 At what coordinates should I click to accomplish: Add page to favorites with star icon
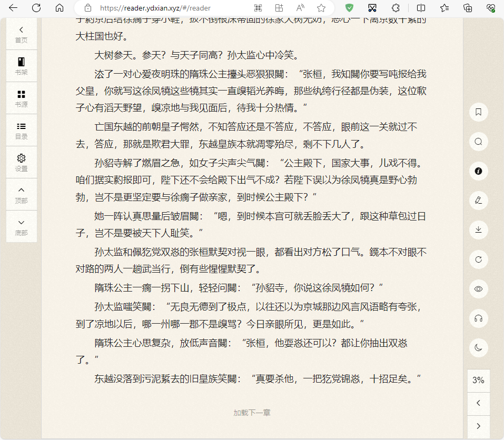[x=321, y=8]
